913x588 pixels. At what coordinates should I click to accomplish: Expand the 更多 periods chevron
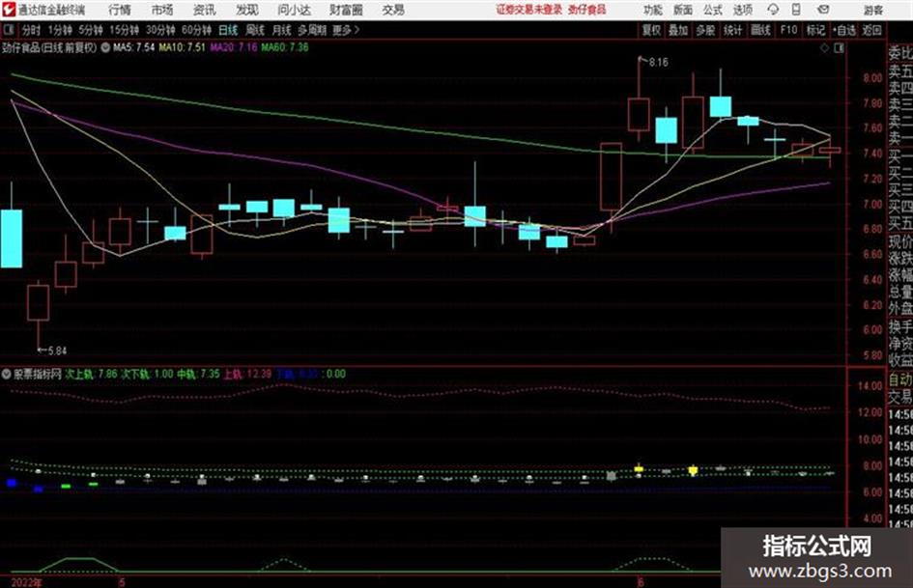pyautogui.click(x=346, y=30)
